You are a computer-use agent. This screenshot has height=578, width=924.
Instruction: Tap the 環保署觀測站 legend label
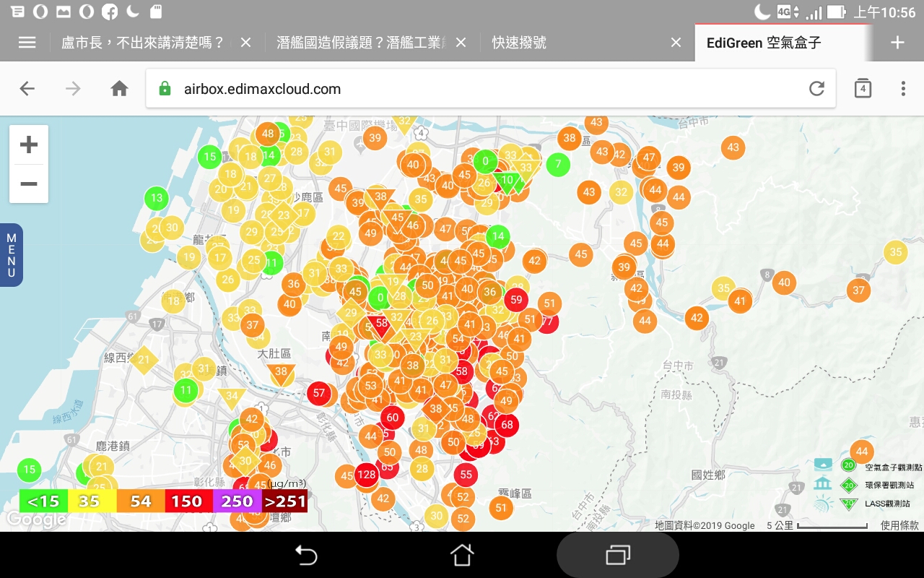tap(889, 486)
